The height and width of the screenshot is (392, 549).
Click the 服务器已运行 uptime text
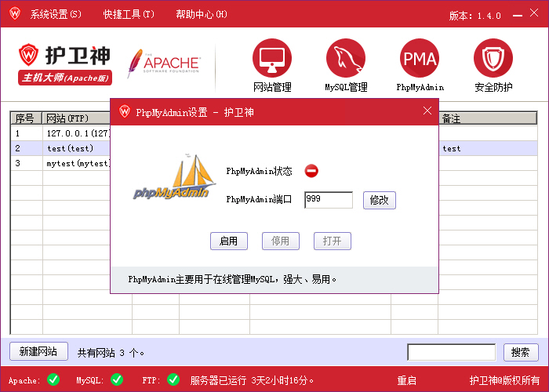(x=252, y=380)
